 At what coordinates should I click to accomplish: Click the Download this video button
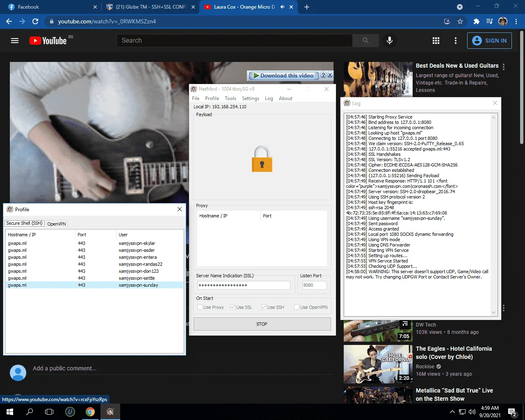coord(284,75)
